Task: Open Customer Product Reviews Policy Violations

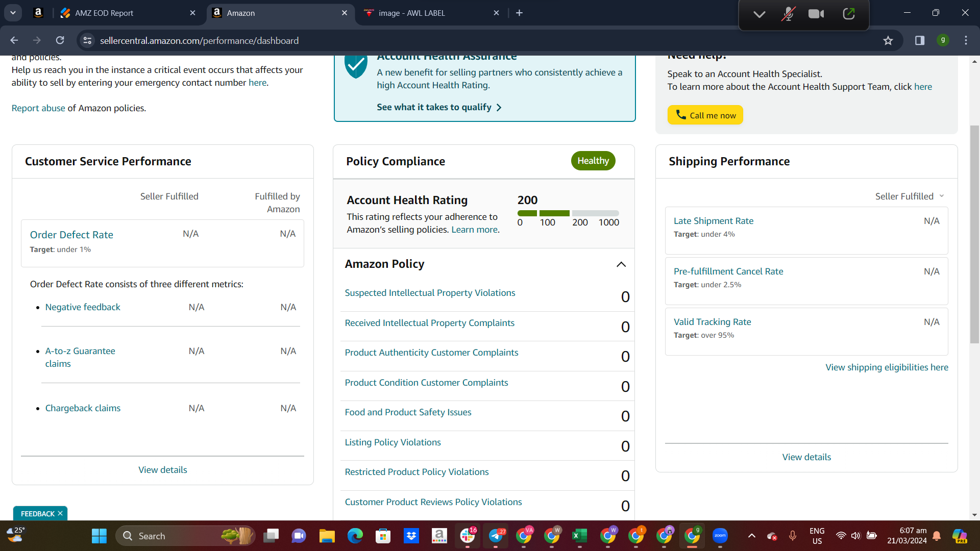Action: coord(433,502)
